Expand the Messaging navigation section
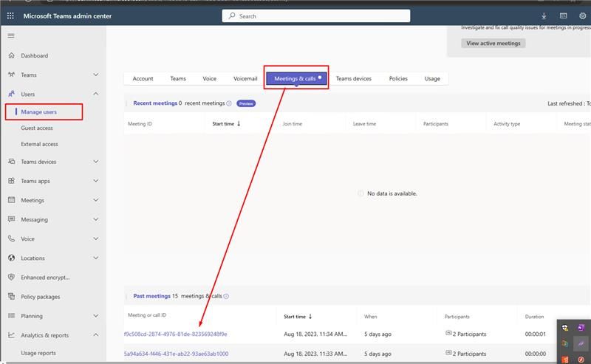 click(96, 219)
